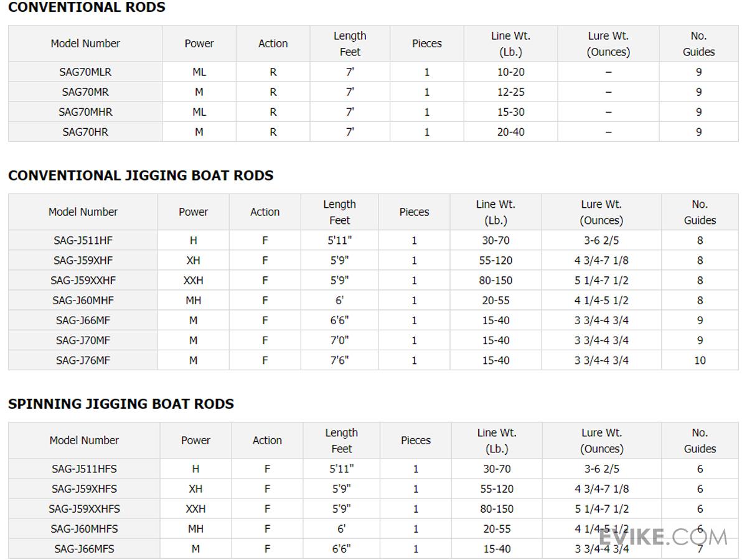Click the SAG-J59XHFS model number
The height and width of the screenshot is (560, 747).
[x=84, y=489]
